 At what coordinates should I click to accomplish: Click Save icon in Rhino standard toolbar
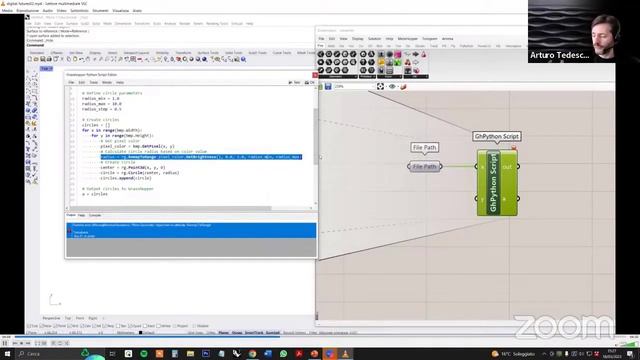(x=42, y=59)
